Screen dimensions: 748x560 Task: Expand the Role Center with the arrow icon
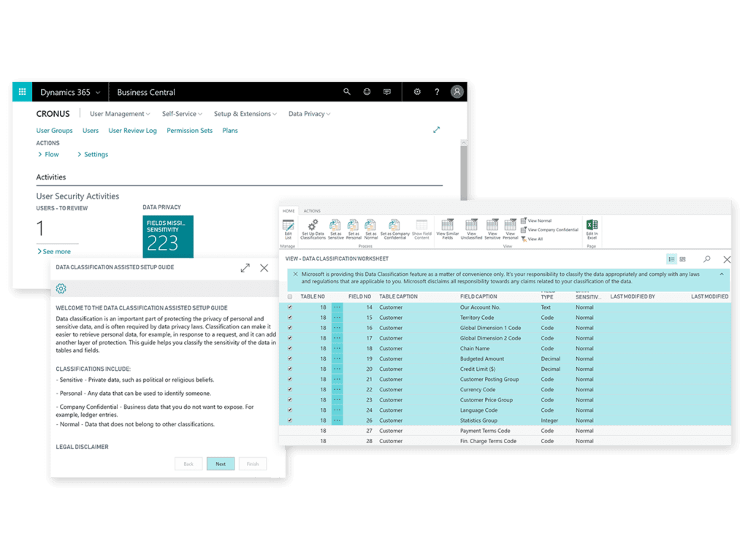tap(437, 130)
